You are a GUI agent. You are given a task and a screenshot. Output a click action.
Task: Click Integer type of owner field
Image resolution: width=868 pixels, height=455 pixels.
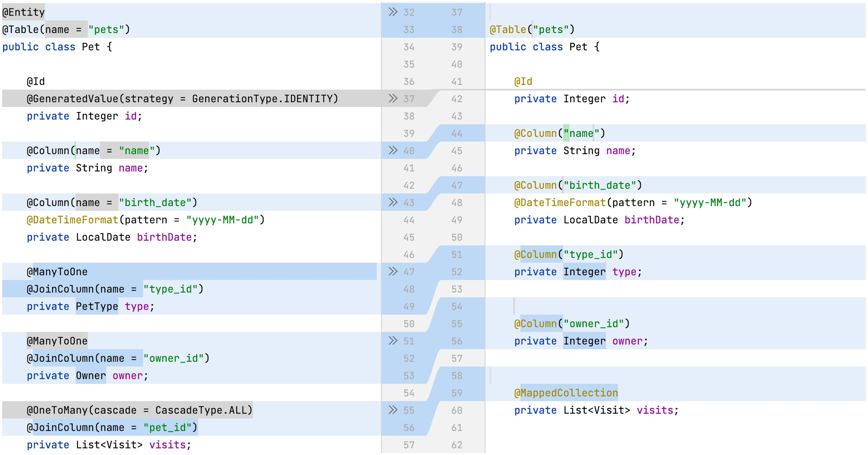584,341
